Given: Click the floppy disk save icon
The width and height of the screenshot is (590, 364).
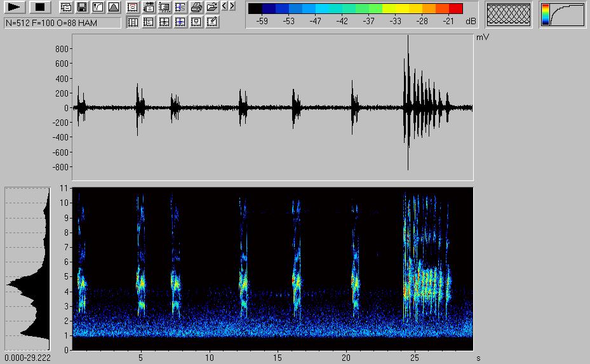Looking at the screenshot, I should (81, 8).
